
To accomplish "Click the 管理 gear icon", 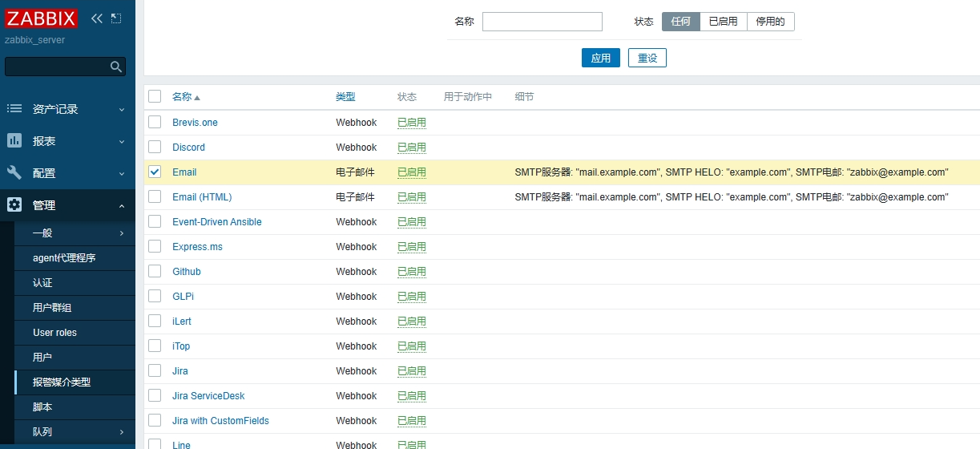I will 14,205.
